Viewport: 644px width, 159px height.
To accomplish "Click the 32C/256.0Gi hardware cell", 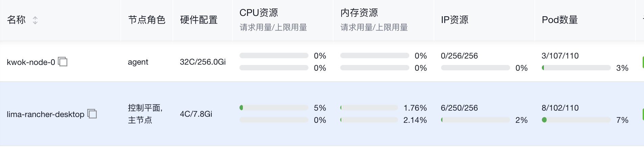I will (203, 62).
